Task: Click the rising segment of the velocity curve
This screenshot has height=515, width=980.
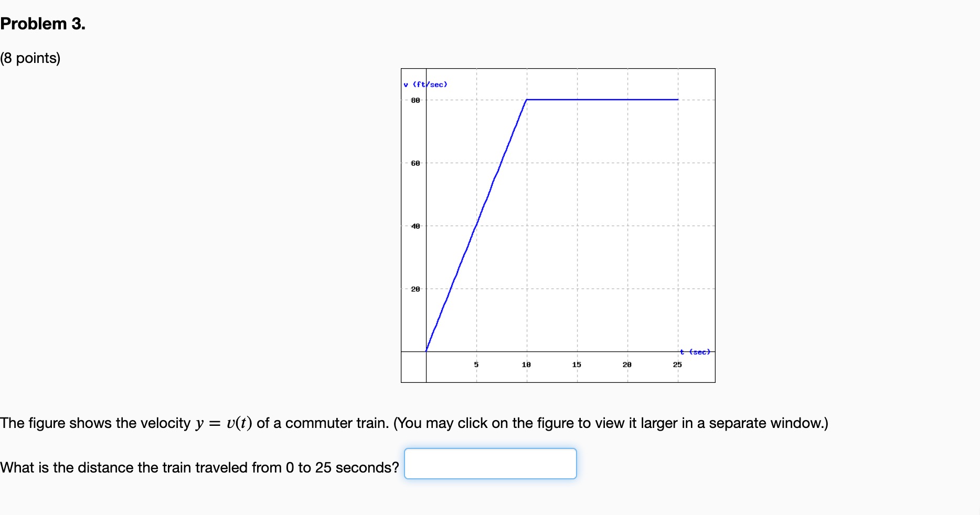Action: tap(477, 226)
